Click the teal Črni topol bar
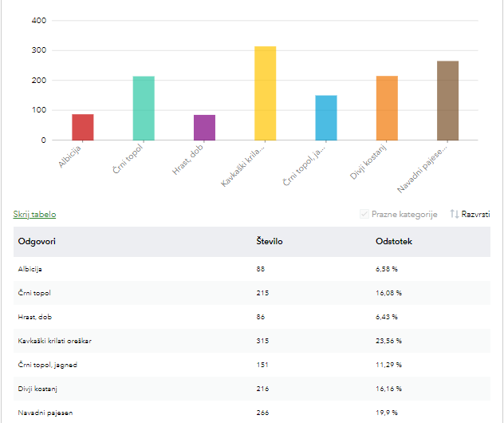 pos(144,109)
